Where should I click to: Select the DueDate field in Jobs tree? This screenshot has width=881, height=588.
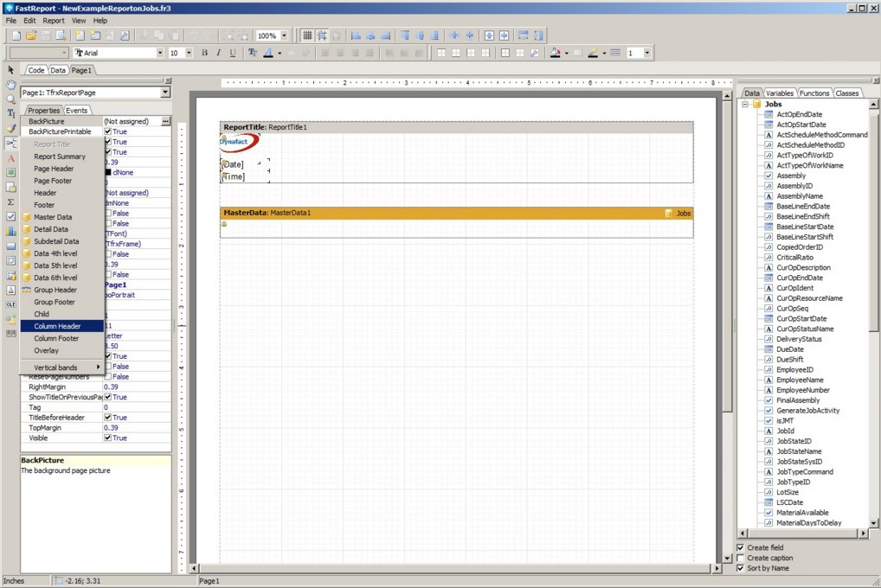click(x=790, y=349)
